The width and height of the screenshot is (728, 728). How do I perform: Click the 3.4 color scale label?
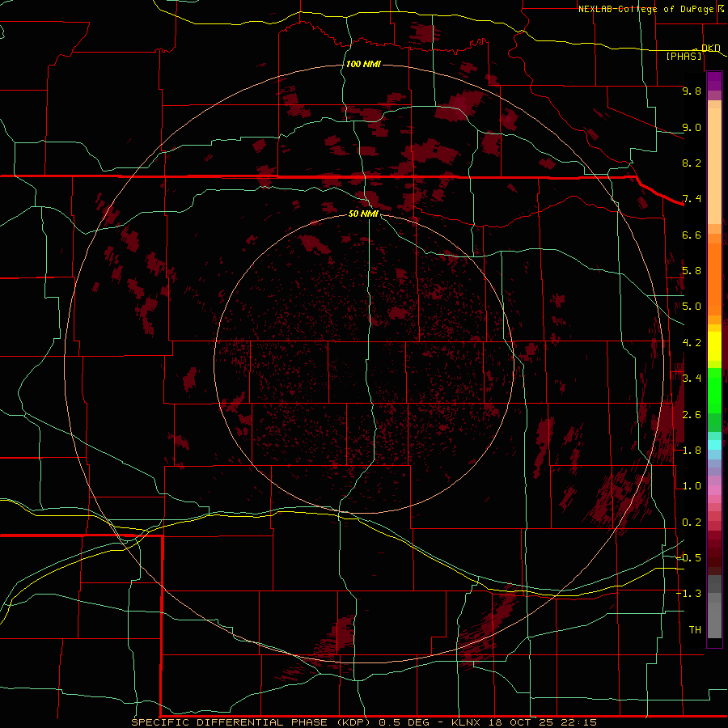(692, 379)
